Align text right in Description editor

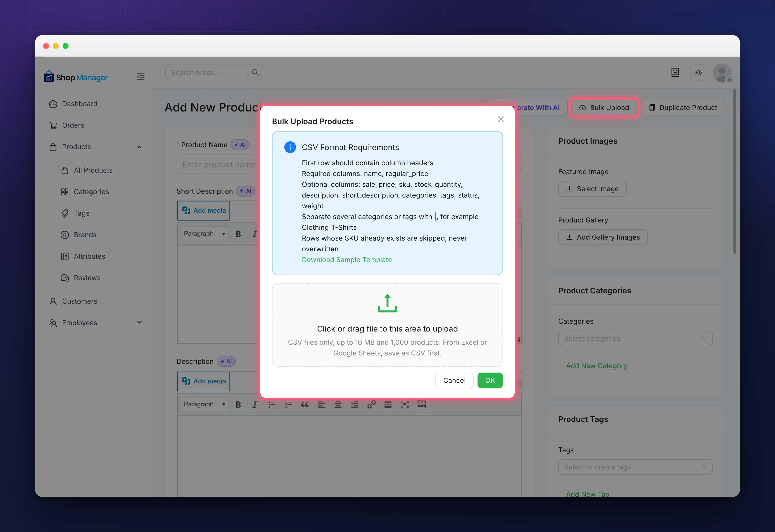coord(354,404)
